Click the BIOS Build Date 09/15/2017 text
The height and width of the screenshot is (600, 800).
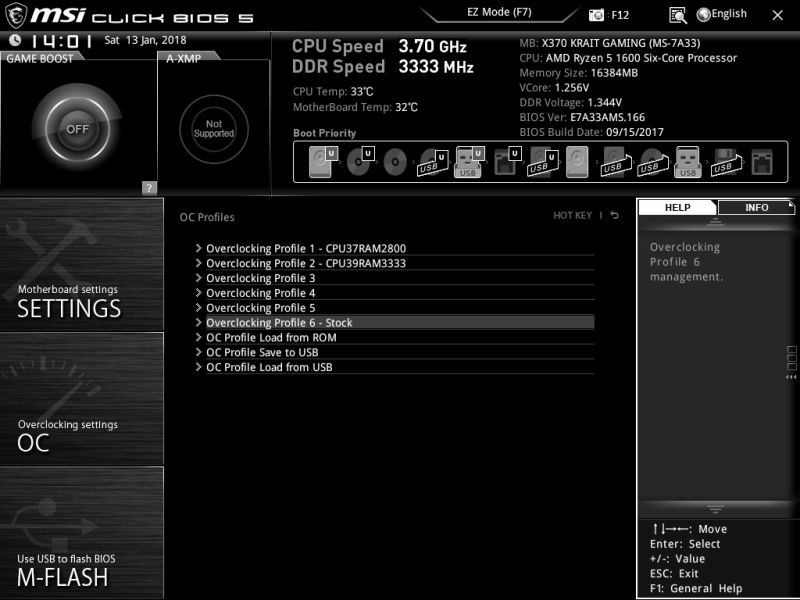coord(591,132)
